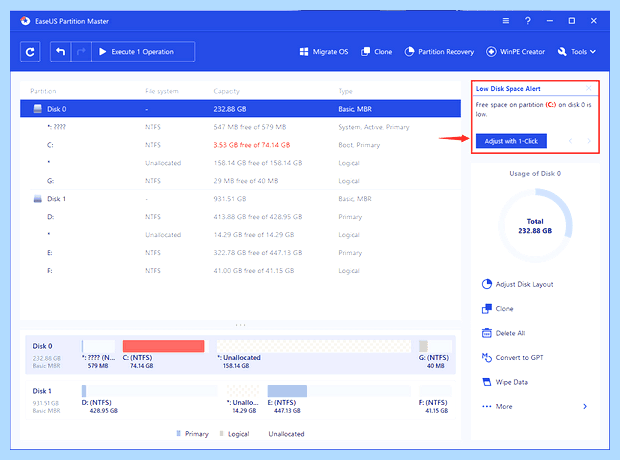The height and width of the screenshot is (460, 620).
Task: Open the hamburger menu icon
Action: click(506, 21)
